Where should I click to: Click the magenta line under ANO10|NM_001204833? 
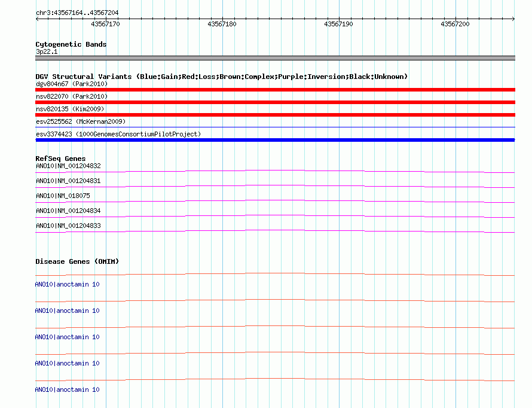tap(275, 231)
